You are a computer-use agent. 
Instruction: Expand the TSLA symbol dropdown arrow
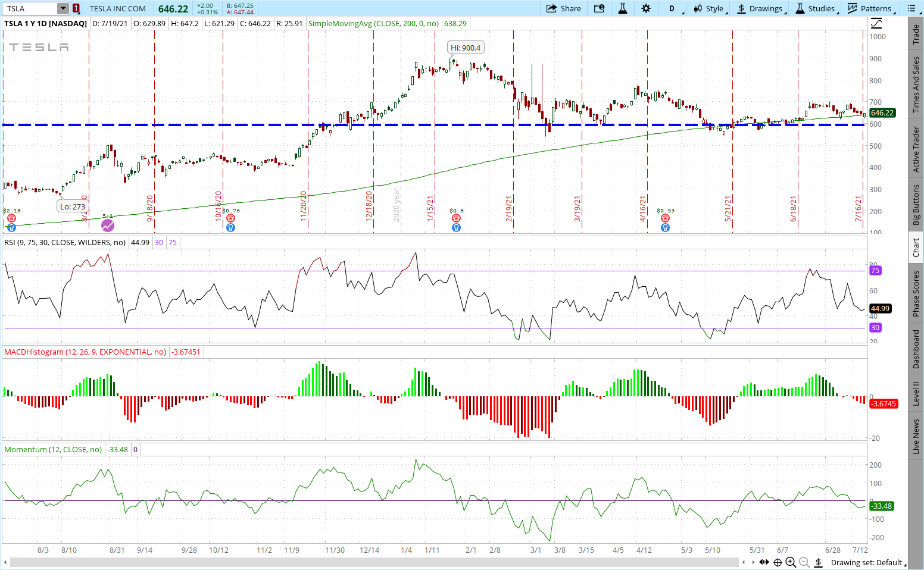point(63,8)
